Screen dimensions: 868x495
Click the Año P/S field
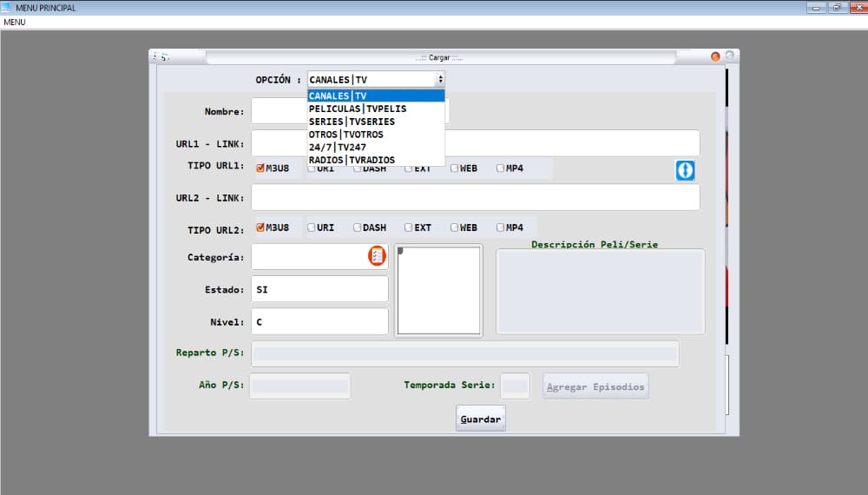click(x=299, y=386)
